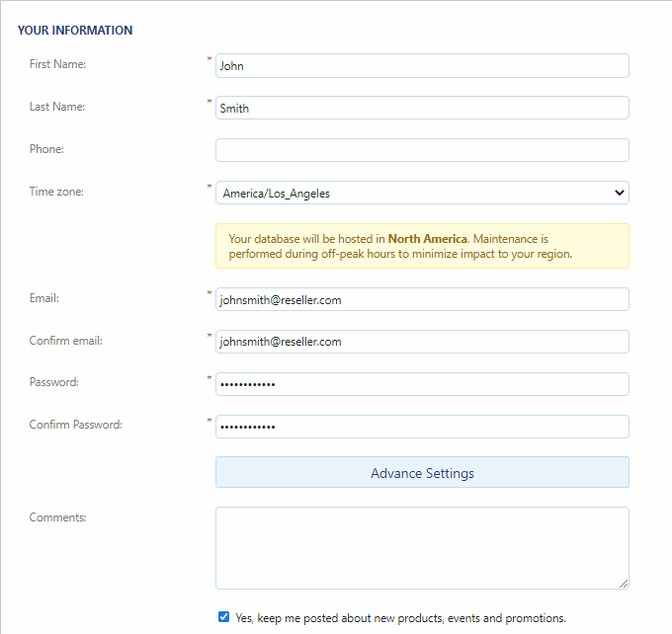The width and height of the screenshot is (672, 634).
Task: Click the 'Time zone:' label
Action: point(56,192)
